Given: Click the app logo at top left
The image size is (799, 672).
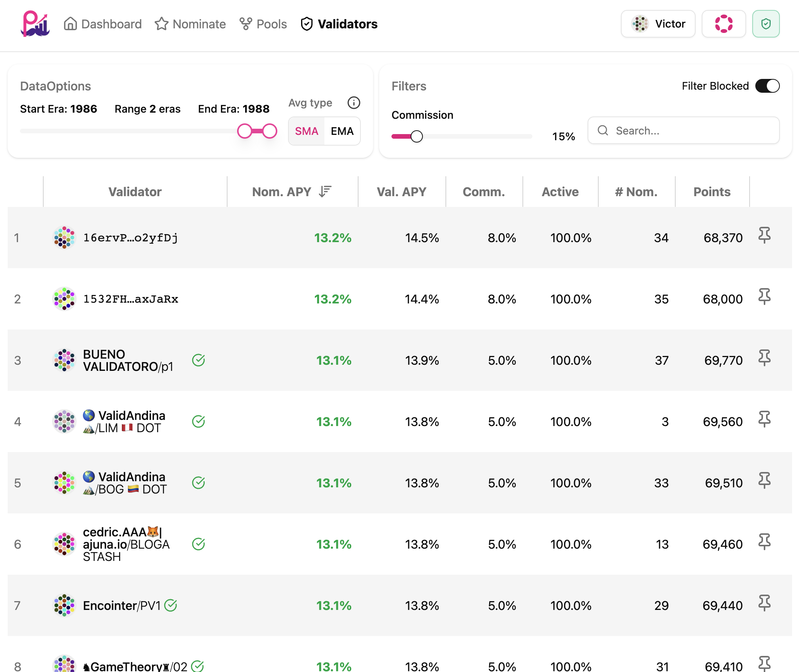Looking at the screenshot, I should [35, 24].
